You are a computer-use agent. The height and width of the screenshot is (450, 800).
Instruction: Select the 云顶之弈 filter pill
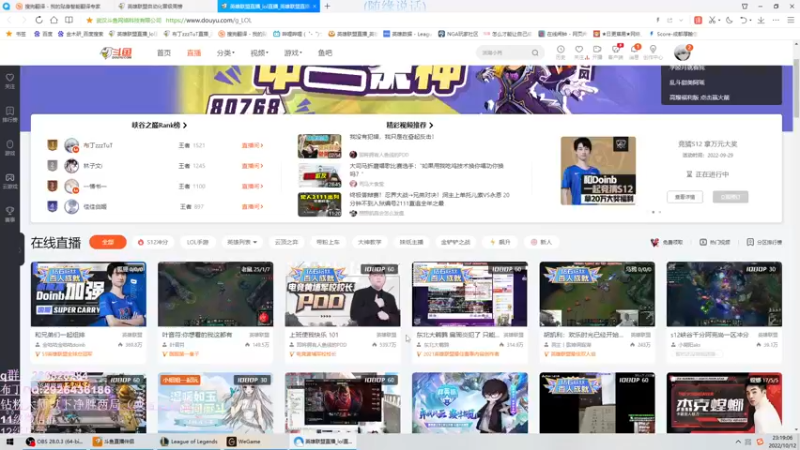point(286,242)
